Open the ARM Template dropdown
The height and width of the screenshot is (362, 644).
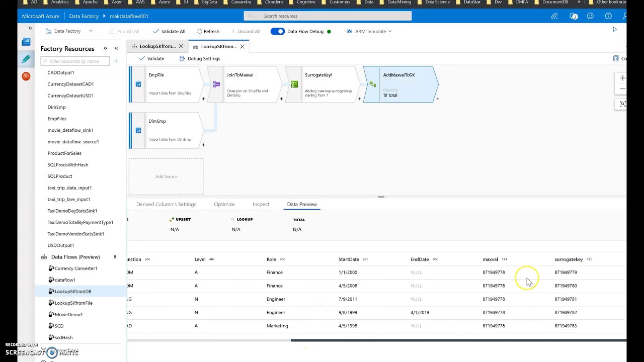pos(369,31)
